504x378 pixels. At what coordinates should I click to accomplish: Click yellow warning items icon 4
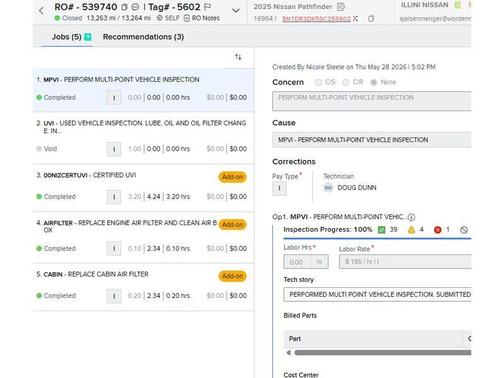[411, 230]
